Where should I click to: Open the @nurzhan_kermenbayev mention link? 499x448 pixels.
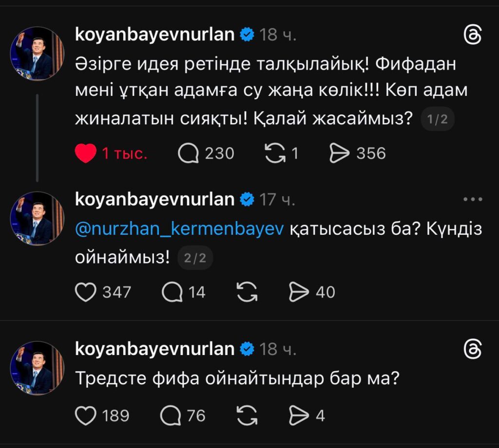(x=179, y=229)
